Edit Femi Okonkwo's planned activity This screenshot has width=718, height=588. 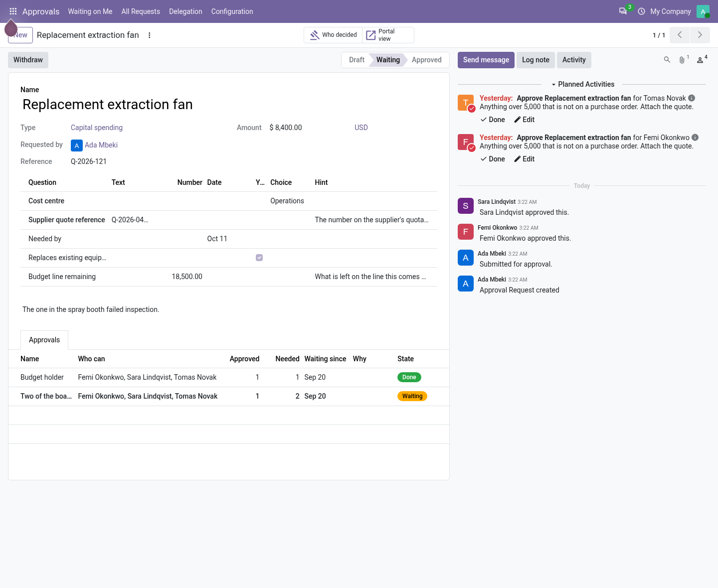(x=525, y=159)
